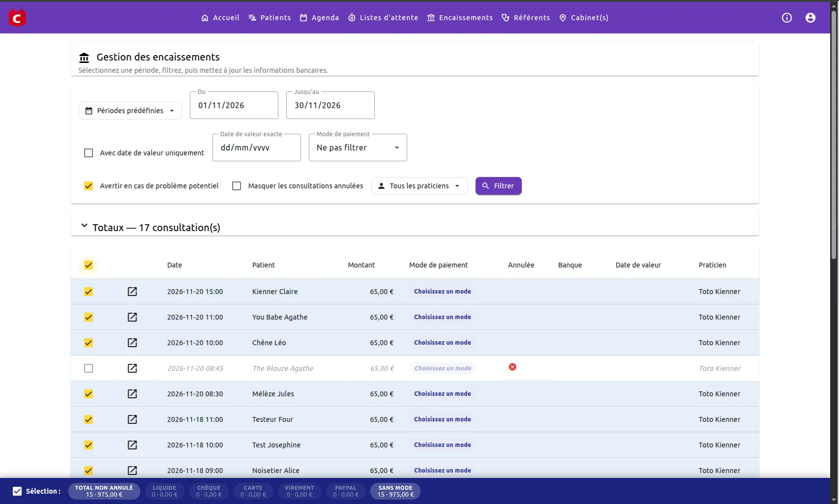Click the Filtrer button
Screen dimensions: 839x504
click(x=499, y=186)
